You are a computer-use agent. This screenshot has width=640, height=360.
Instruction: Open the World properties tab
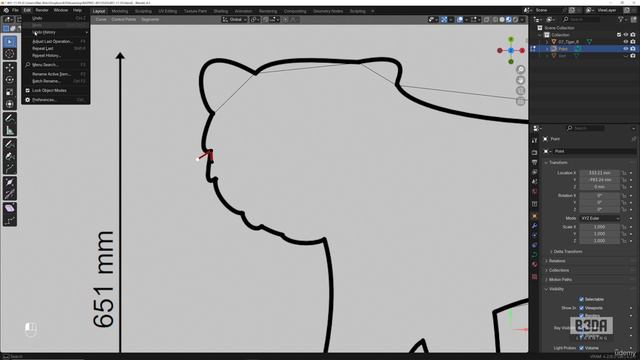click(x=535, y=191)
